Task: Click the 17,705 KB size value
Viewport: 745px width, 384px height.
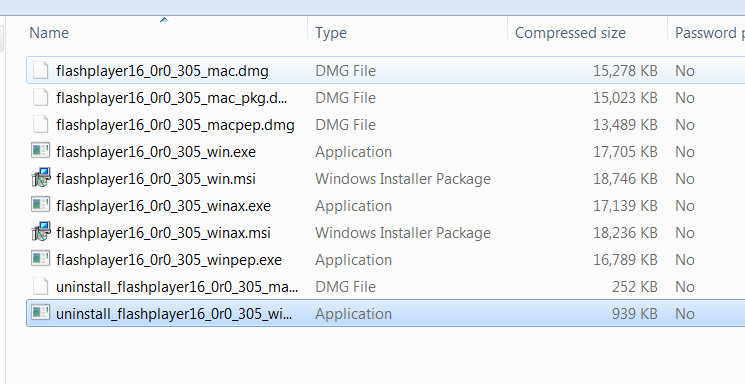Action: 625,152
